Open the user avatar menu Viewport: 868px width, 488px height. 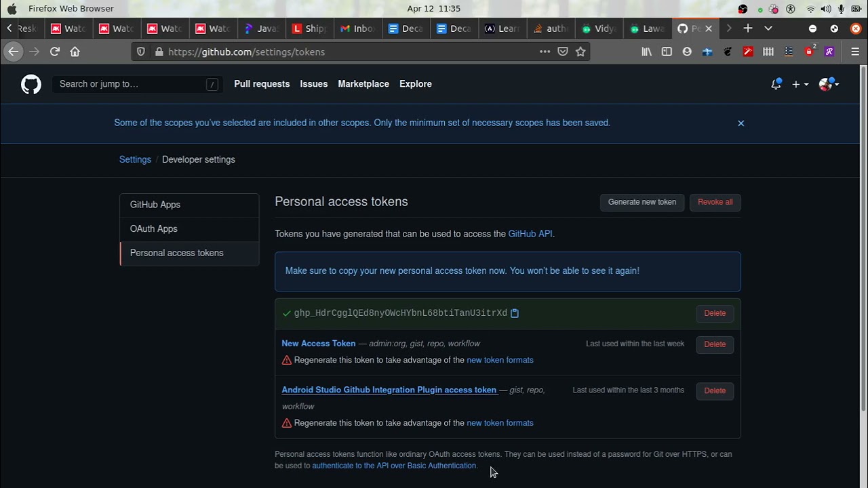829,84
